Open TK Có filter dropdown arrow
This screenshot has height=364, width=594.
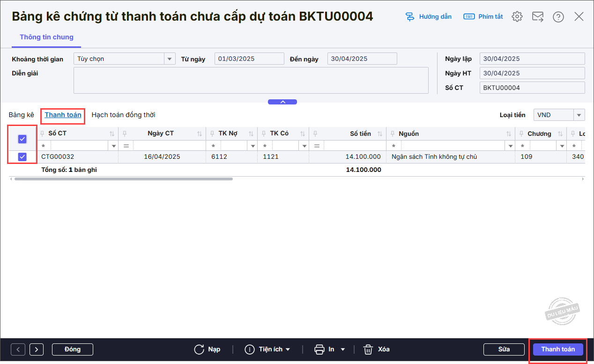tap(303, 146)
